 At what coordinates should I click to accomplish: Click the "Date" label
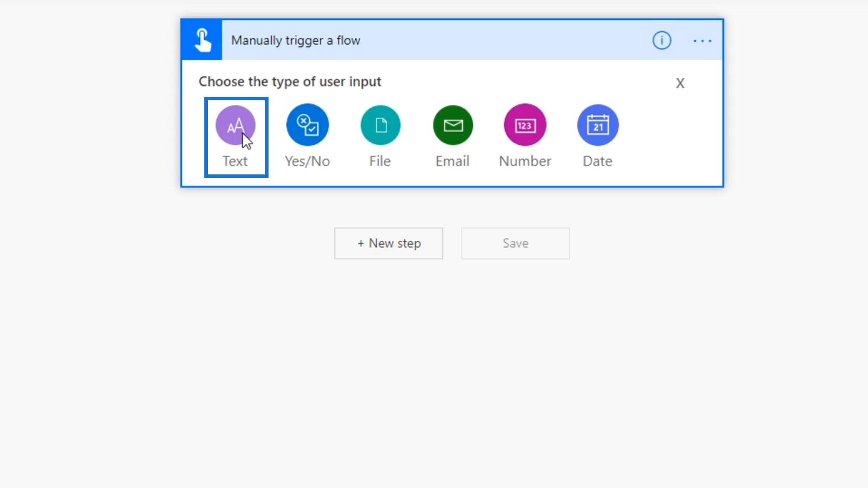(x=597, y=161)
